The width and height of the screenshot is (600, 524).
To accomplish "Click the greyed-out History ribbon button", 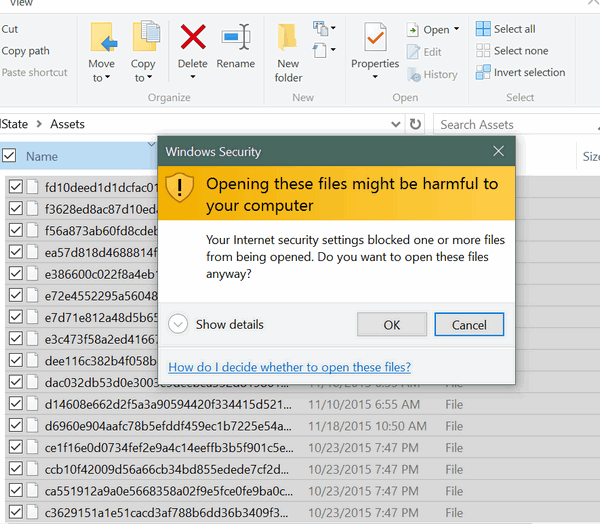I will click(432, 74).
